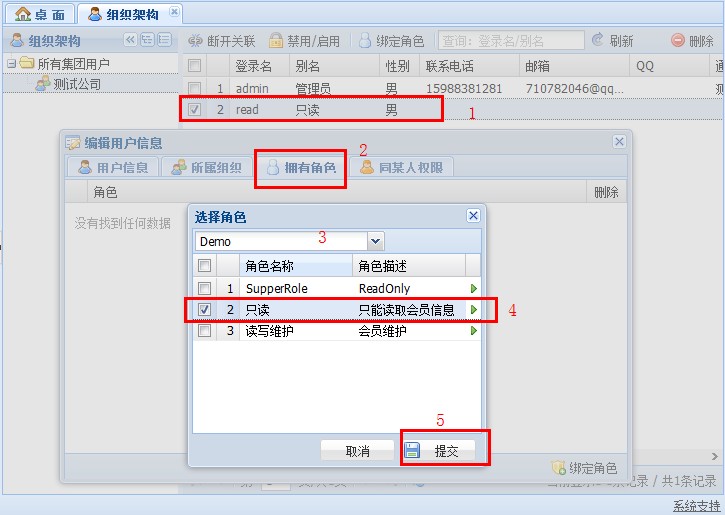
Task: Click green arrow beside the 读写维护 row
Action: (x=474, y=331)
